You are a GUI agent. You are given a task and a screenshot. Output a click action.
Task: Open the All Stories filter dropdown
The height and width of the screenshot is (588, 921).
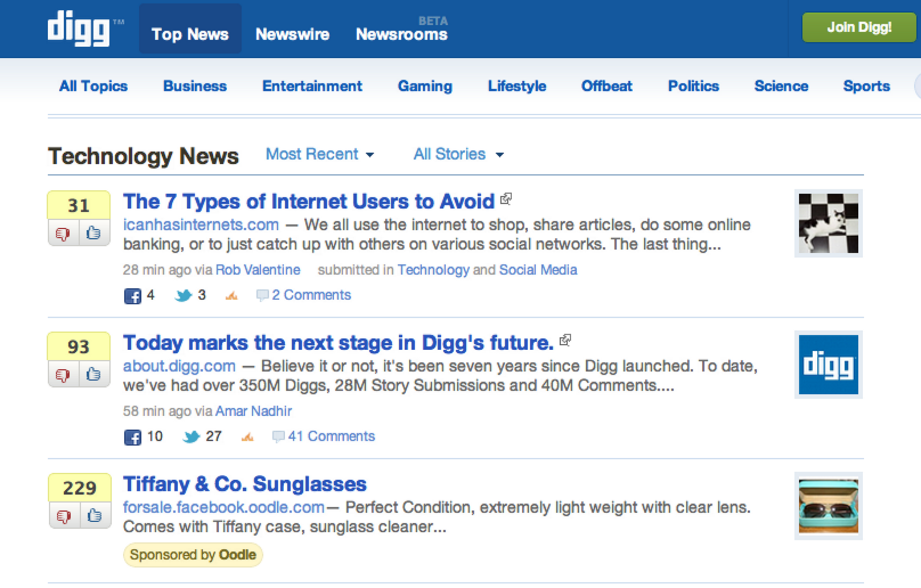[x=459, y=154]
